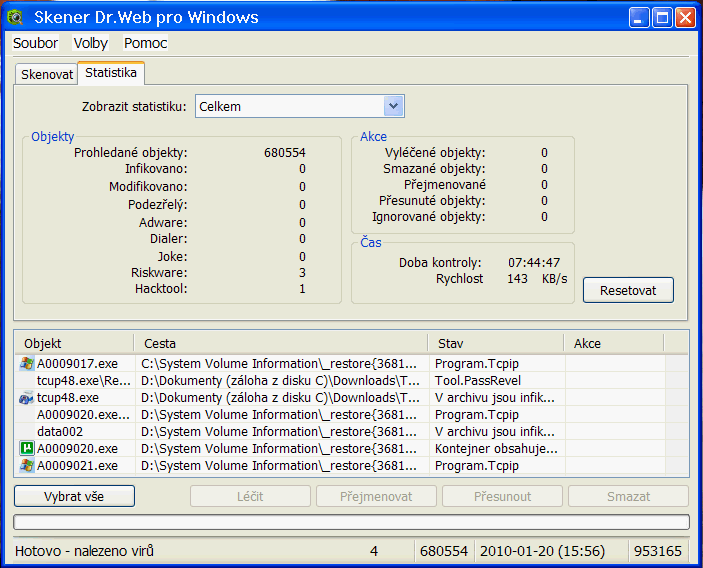This screenshot has height=568, width=703.
Task: Click the status bar date 2010-01-20 (15:56)
Action: pyautogui.click(x=542, y=551)
